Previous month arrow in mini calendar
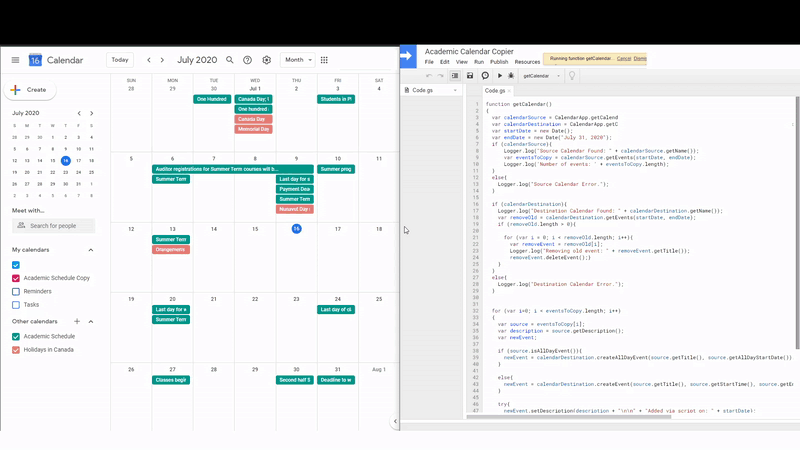 79,113
